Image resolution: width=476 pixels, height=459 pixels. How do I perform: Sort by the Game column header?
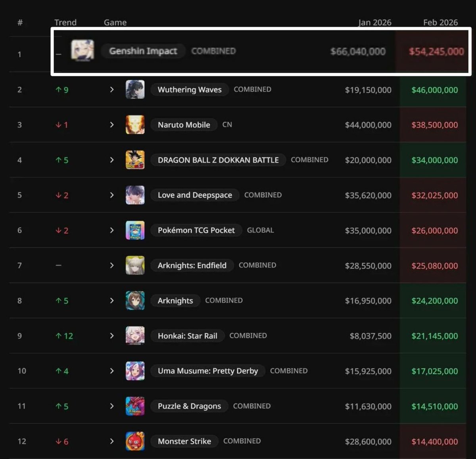coord(115,23)
